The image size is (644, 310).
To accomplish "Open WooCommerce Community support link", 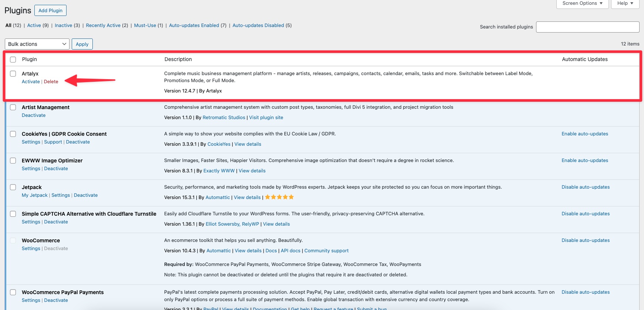I will (326, 251).
